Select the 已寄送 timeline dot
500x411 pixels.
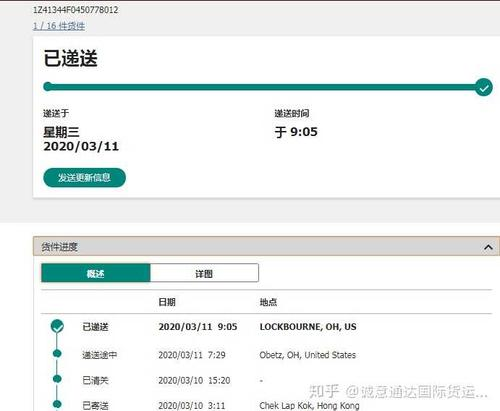coord(57,404)
